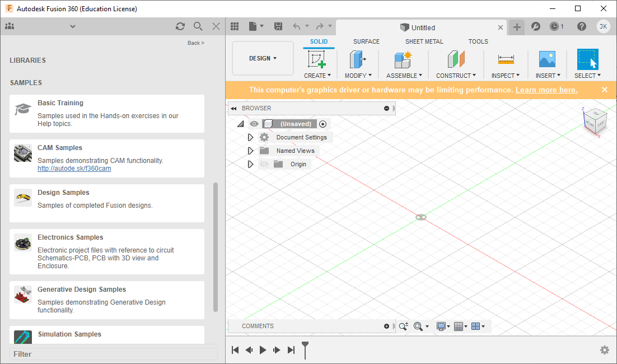Open the Basic Training samples card
The image size is (617, 364).
tap(107, 113)
